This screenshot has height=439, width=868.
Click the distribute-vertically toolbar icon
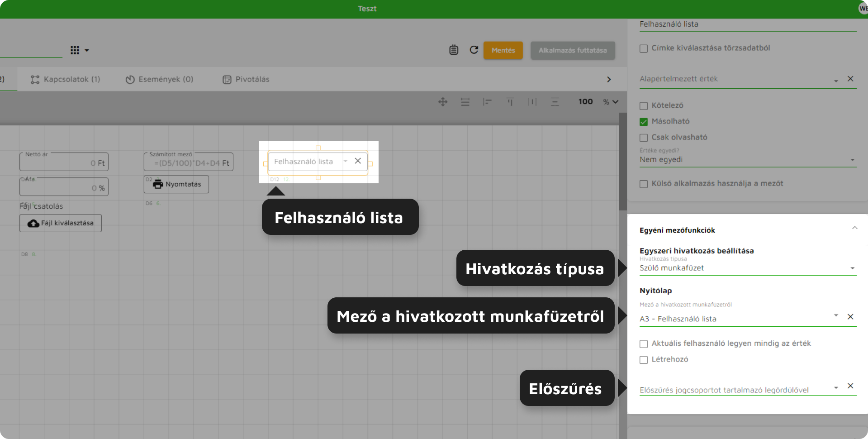(x=555, y=102)
